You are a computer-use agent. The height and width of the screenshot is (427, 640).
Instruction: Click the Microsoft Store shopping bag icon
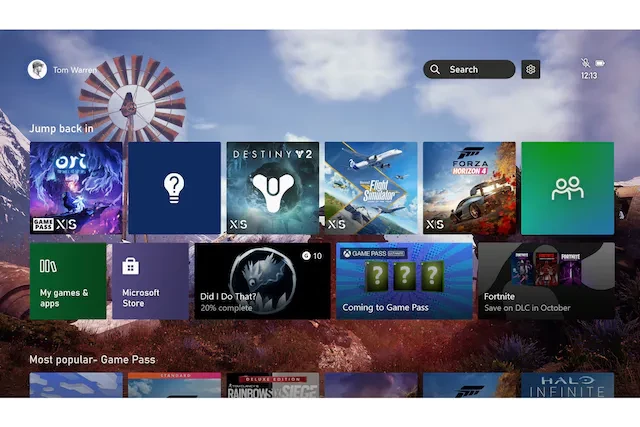(x=131, y=266)
